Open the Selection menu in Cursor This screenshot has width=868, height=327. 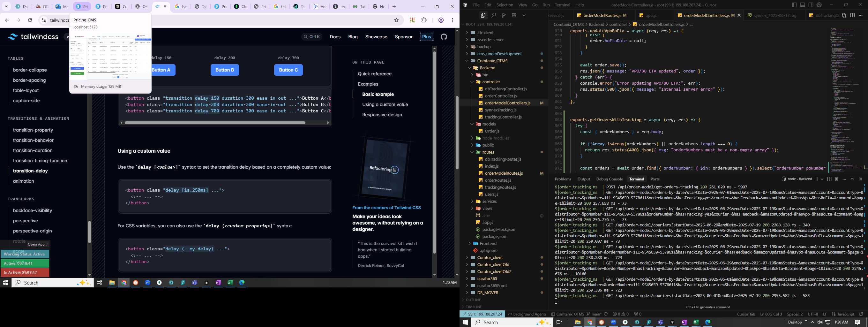click(x=505, y=5)
